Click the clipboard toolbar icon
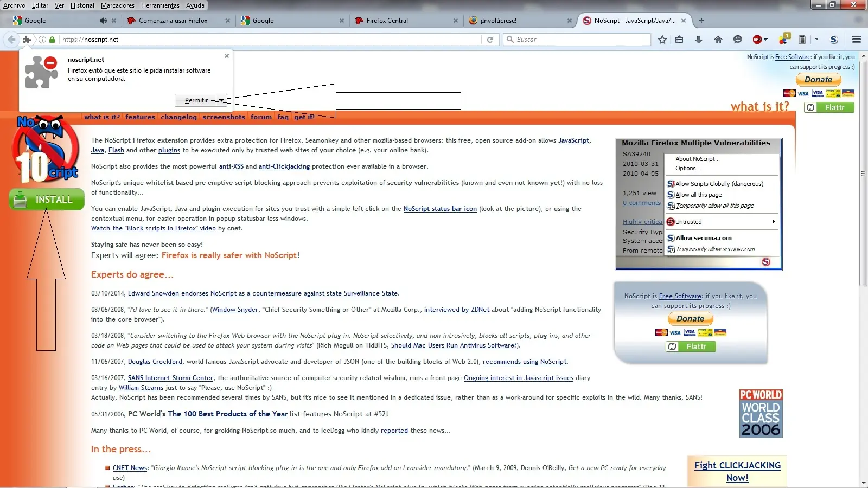 pyautogui.click(x=802, y=40)
